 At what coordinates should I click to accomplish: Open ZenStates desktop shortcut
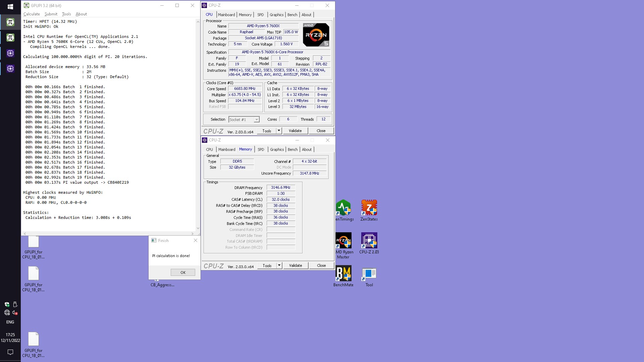coord(369,210)
